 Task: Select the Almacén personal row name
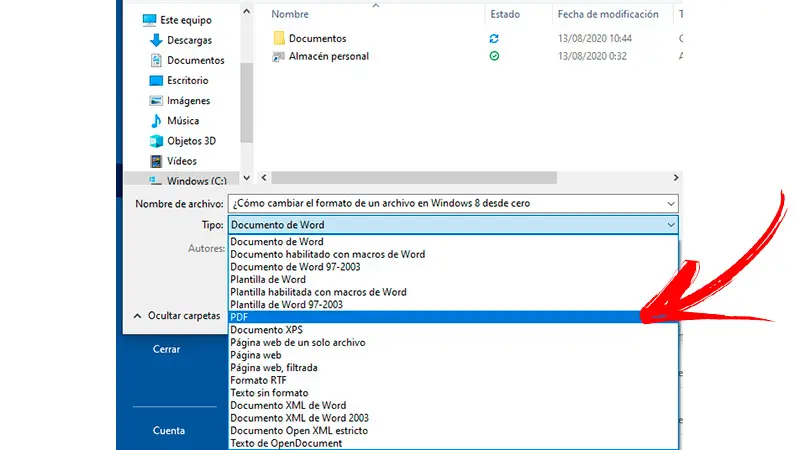[x=329, y=56]
